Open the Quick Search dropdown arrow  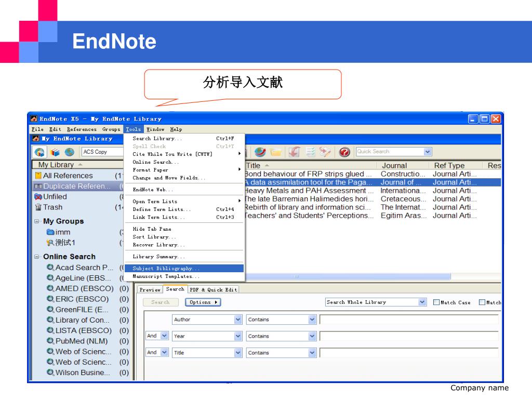(x=428, y=152)
